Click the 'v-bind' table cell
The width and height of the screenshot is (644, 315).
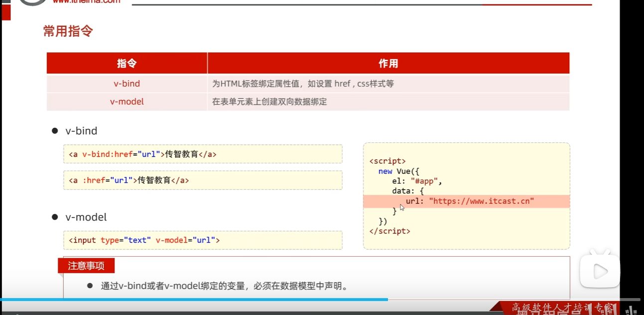(x=127, y=84)
